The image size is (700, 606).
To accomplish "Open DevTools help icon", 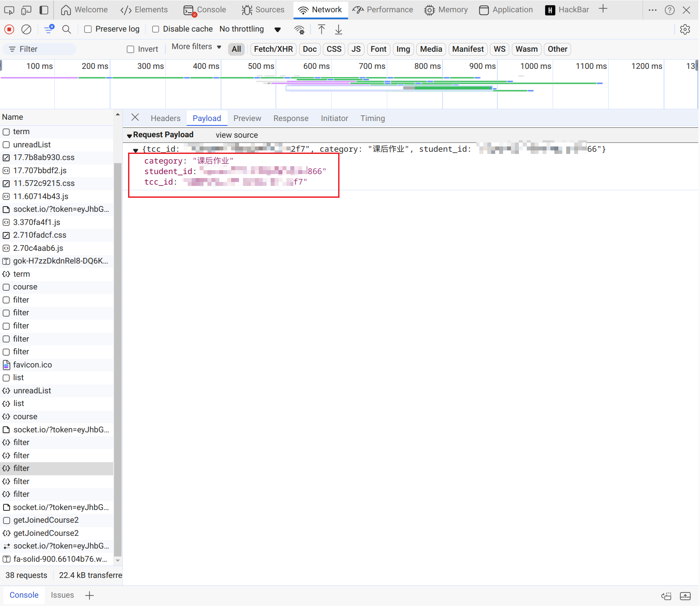I will [x=670, y=10].
